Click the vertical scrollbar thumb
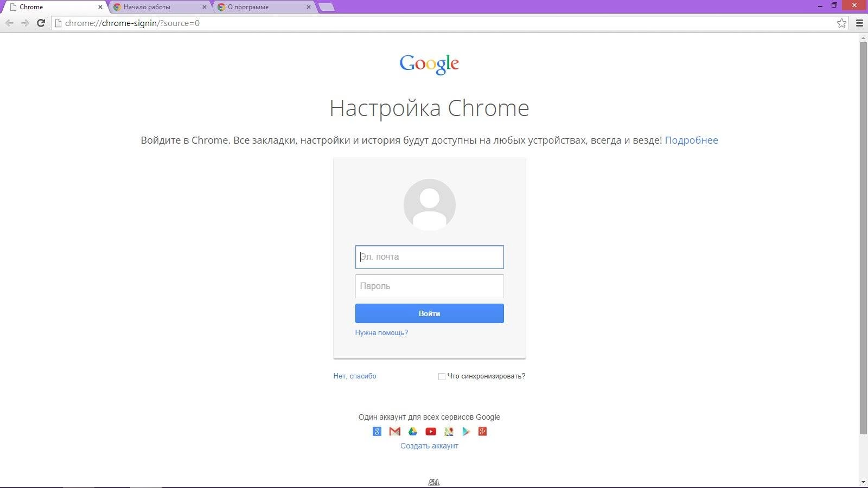 [863, 237]
